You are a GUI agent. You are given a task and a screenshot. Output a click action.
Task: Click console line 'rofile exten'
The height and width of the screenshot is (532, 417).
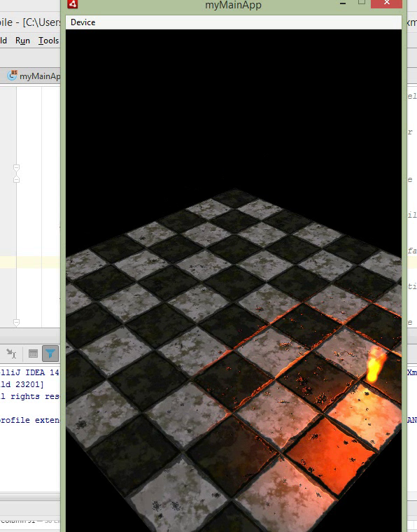pyautogui.click(x=29, y=420)
